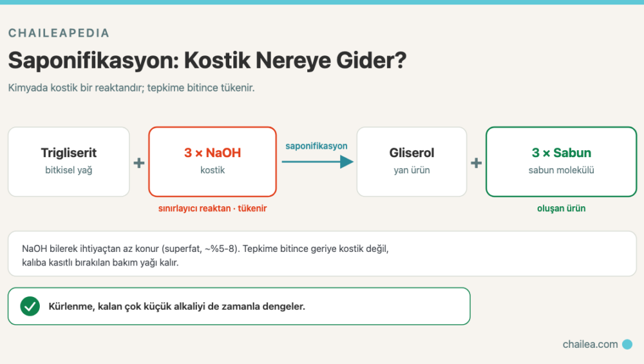The height and width of the screenshot is (364, 644).
Task: Click the 'saponifikasyon' label above arrow
Action: pyautogui.click(x=316, y=146)
